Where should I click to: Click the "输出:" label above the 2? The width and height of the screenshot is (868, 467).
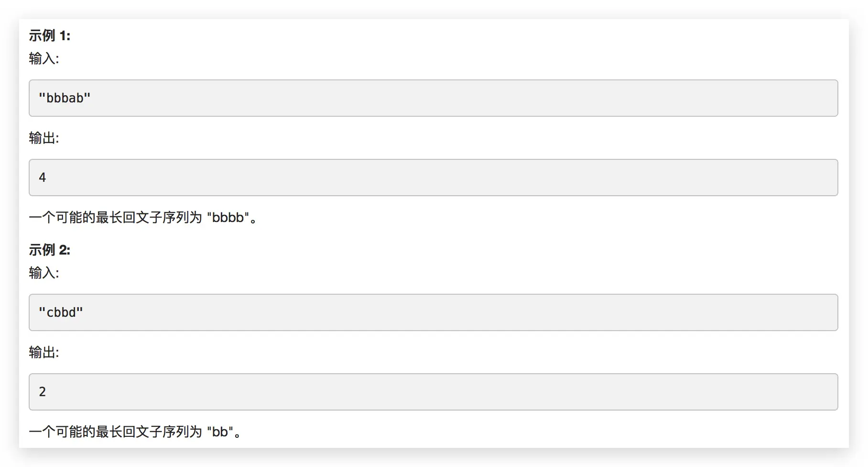pos(43,352)
